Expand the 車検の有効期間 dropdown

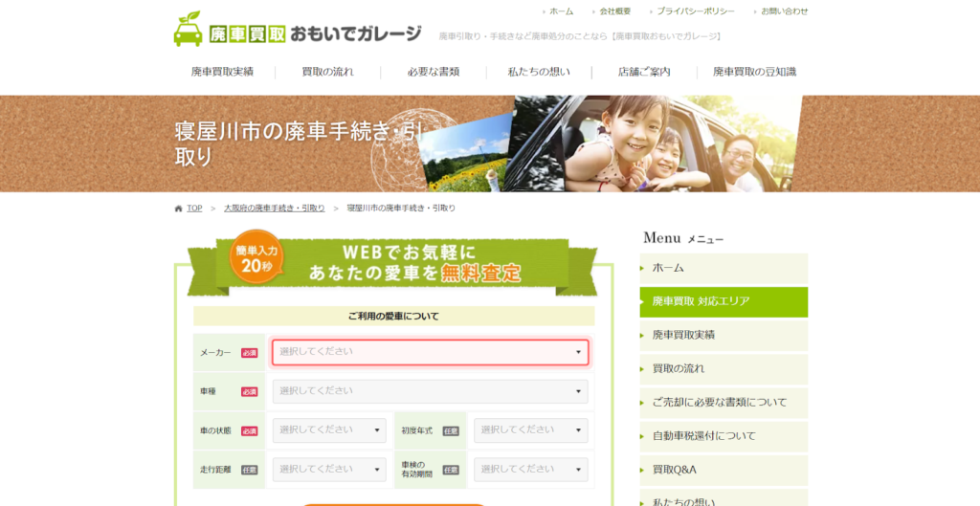pos(530,470)
